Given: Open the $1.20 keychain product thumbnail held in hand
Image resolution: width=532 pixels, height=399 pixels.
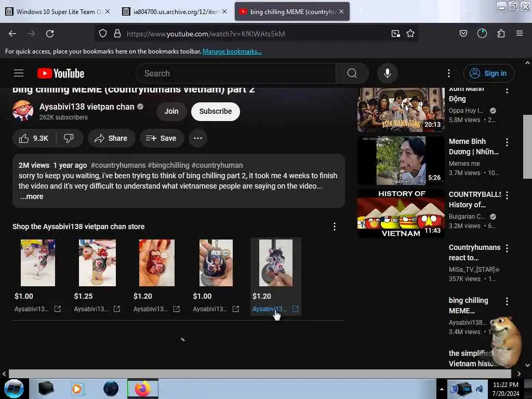Looking at the screenshot, I should (x=157, y=263).
